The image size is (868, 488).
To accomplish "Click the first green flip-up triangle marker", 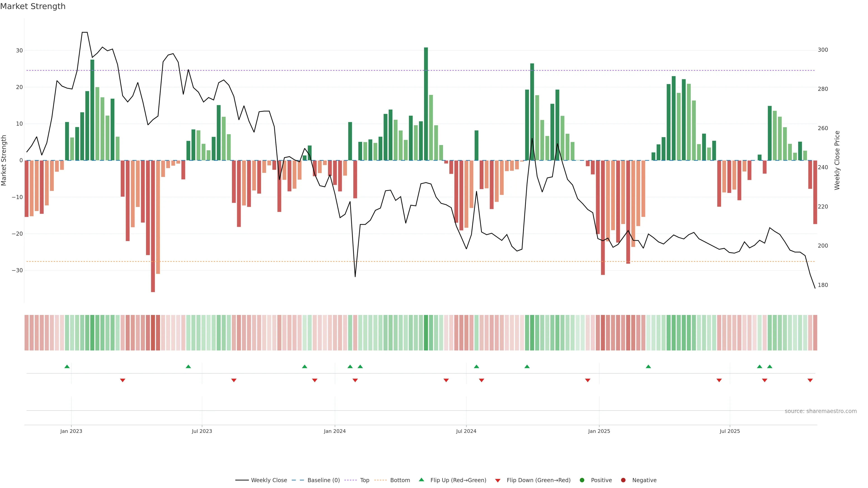I will click(67, 366).
